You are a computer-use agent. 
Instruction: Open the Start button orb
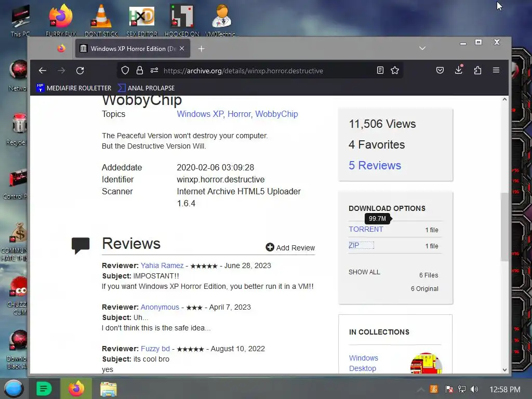(x=14, y=389)
